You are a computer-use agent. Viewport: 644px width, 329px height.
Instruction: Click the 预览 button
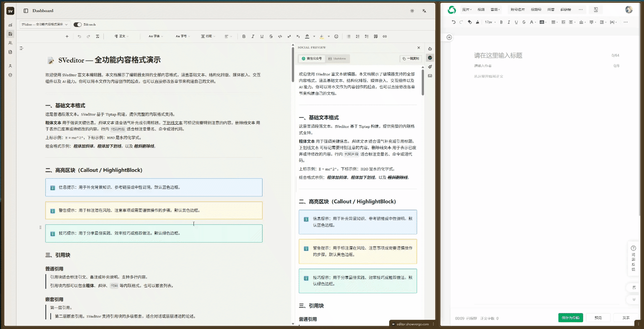coord(598,318)
